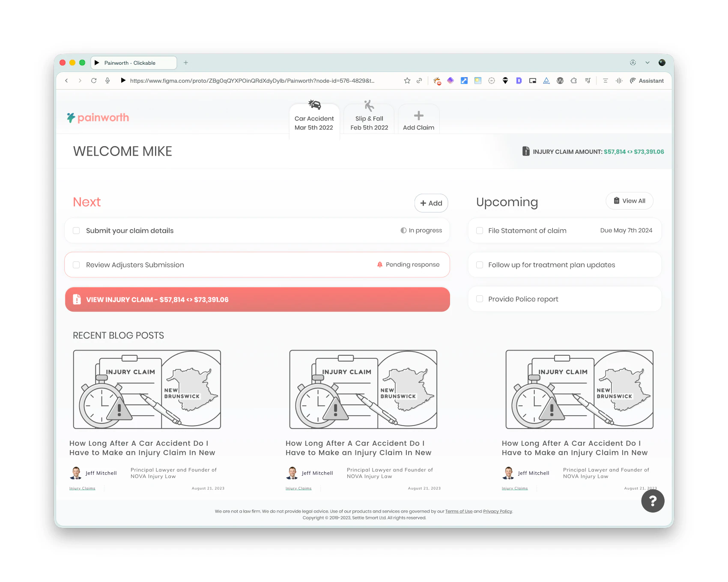
Task: Click the microphone icon in the toolbar
Action: tap(107, 81)
